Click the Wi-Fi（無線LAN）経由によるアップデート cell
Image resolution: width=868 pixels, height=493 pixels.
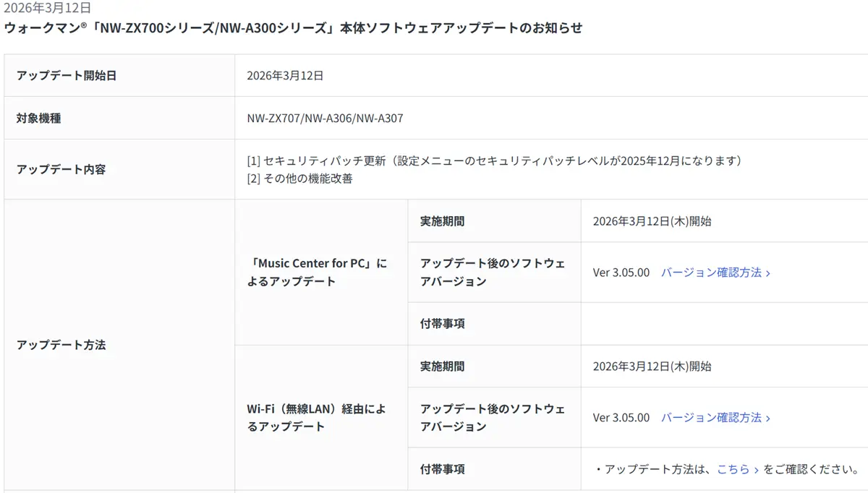(x=317, y=418)
